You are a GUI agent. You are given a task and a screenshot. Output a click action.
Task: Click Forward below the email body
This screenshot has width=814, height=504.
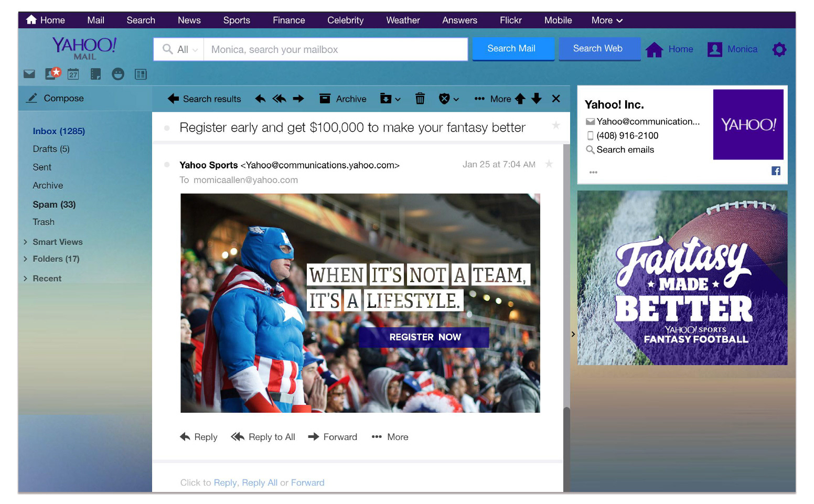click(x=333, y=437)
